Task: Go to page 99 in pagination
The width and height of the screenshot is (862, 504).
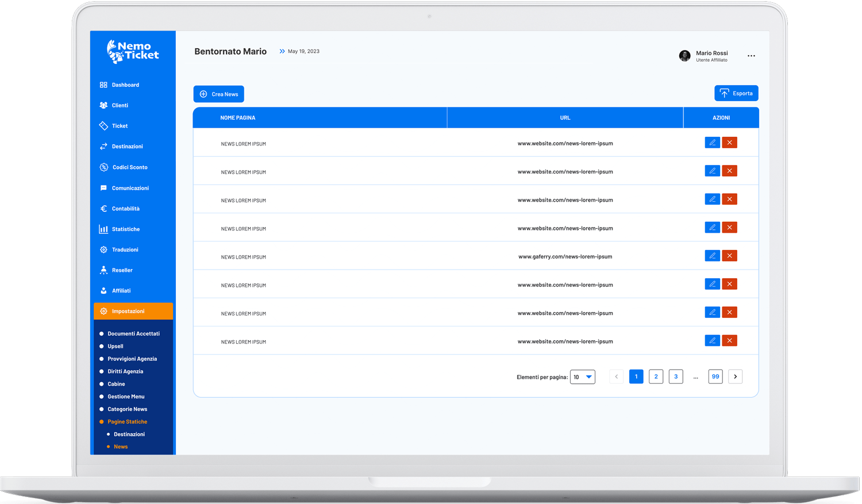Action: [715, 377]
